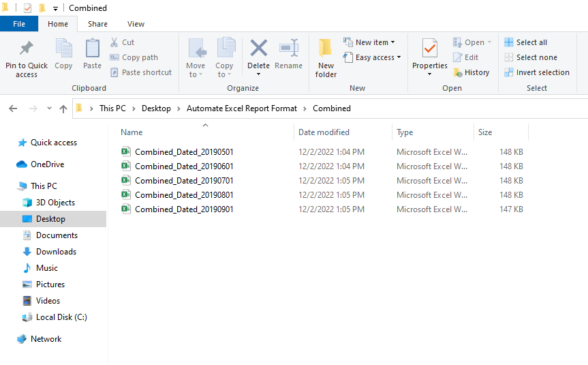
Task: Open the Properties icon in ribbon
Action: click(x=429, y=49)
